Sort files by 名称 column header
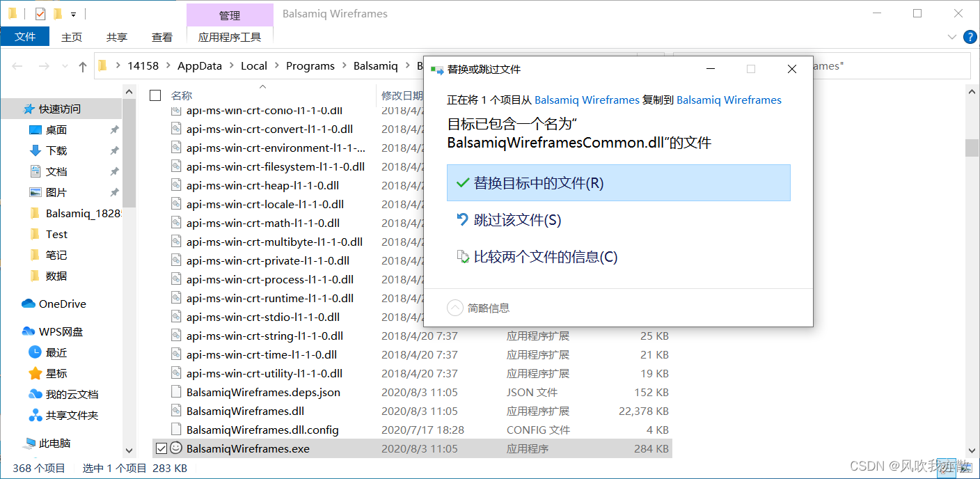This screenshot has height=479, width=980. point(182,95)
